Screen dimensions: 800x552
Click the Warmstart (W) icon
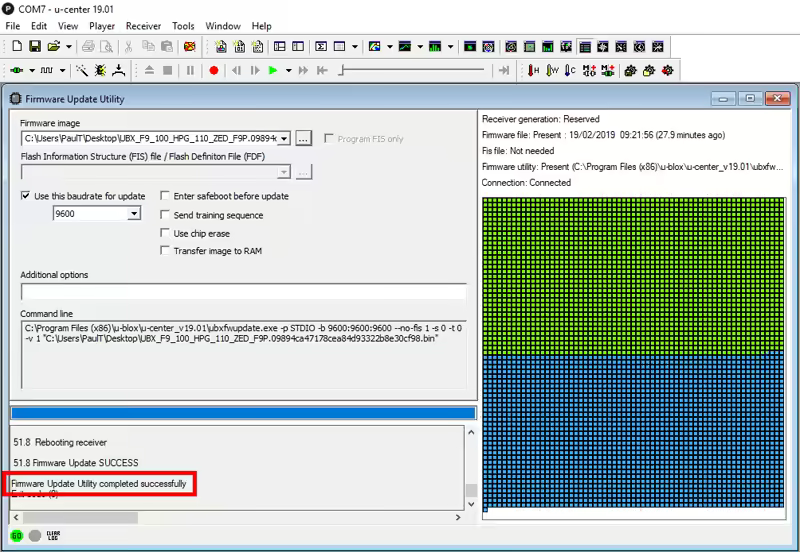[551, 70]
